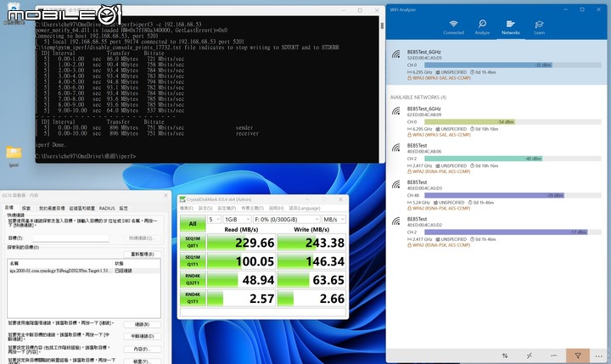Click the 100.05 read result cell
The width and height of the screenshot is (611, 364).
click(241, 261)
